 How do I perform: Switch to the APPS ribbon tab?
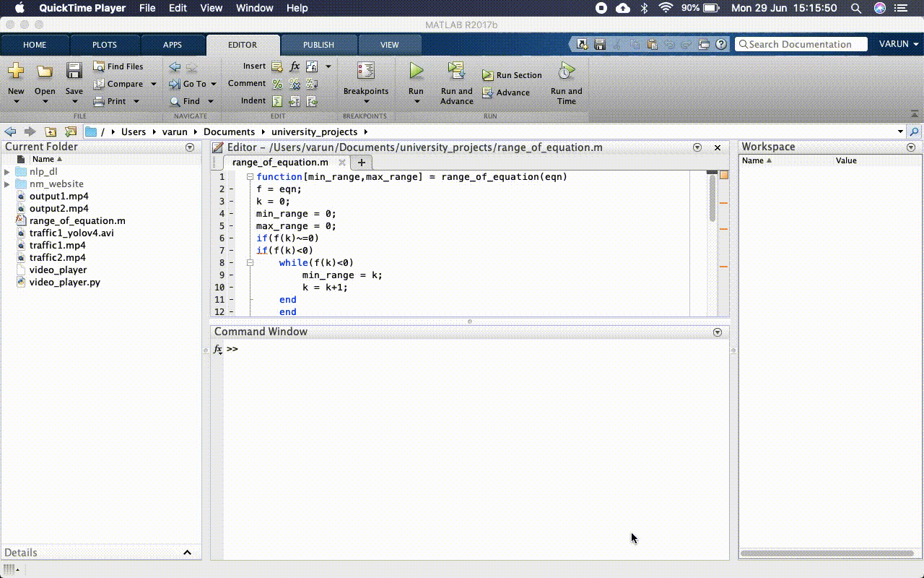click(x=173, y=45)
